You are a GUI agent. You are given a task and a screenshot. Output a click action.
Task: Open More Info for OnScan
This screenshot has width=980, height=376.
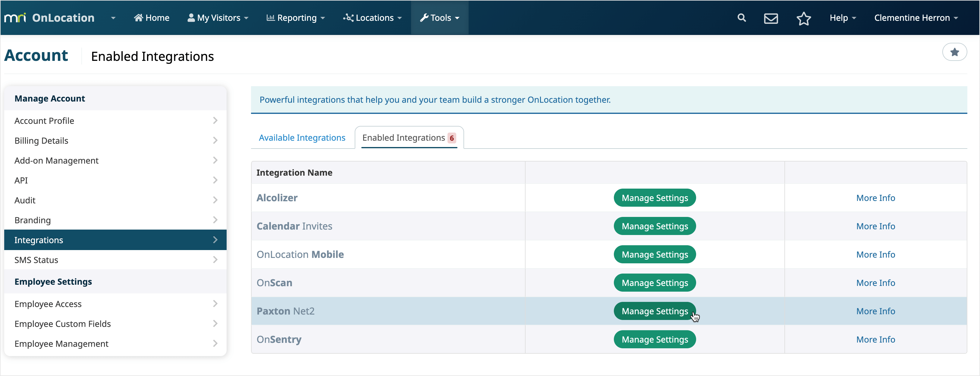(x=876, y=283)
